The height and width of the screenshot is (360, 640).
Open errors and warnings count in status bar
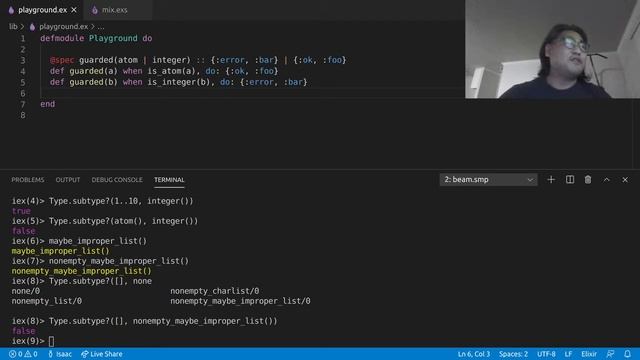coord(23,354)
